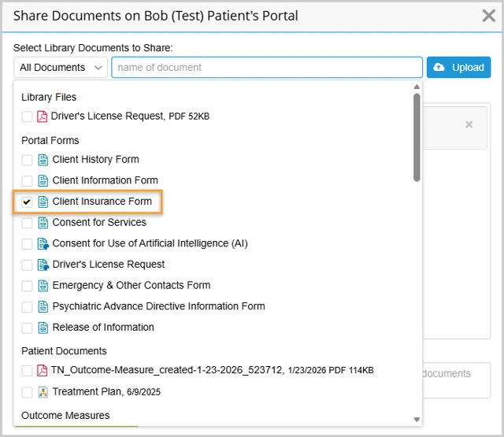The width and height of the screenshot is (504, 437).
Task: Click the Upload button
Action: coord(458,68)
